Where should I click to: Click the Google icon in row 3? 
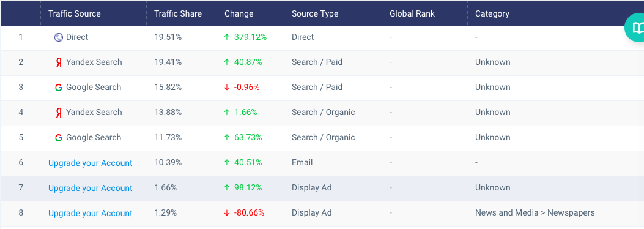[59, 88]
